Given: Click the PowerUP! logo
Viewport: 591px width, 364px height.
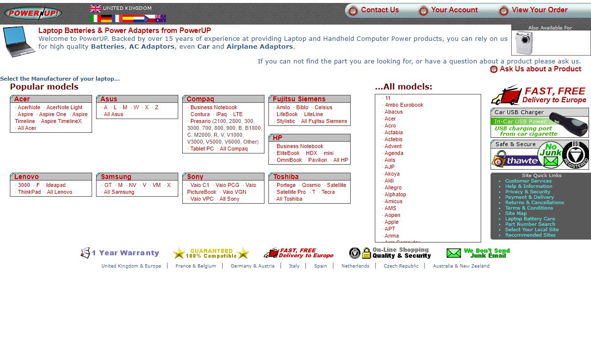Looking at the screenshot, I should 33,12.
